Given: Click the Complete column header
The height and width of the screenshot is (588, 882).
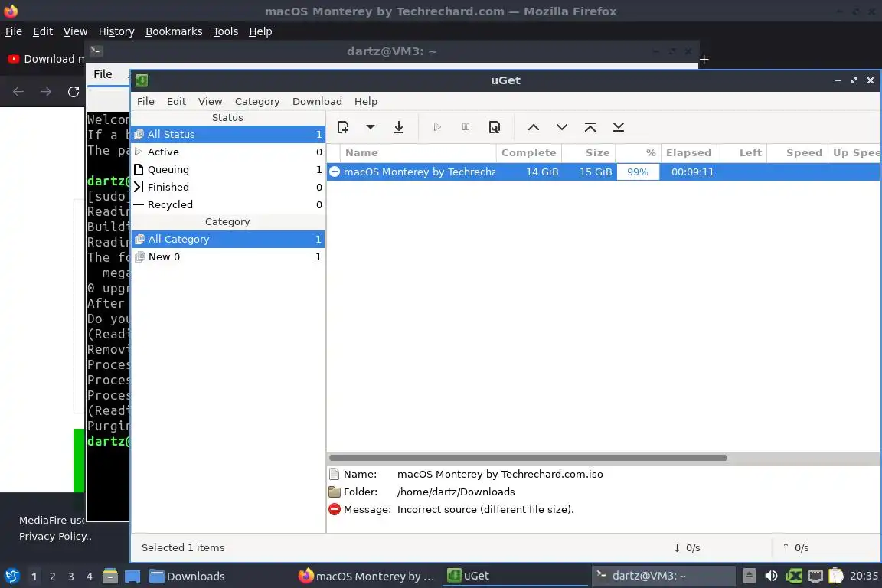Looking at the screenshot, I should [x=529, y=152].
